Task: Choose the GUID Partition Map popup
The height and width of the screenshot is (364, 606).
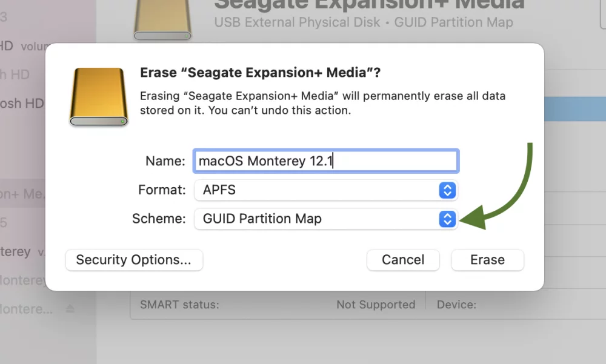Action: [326, 219]
